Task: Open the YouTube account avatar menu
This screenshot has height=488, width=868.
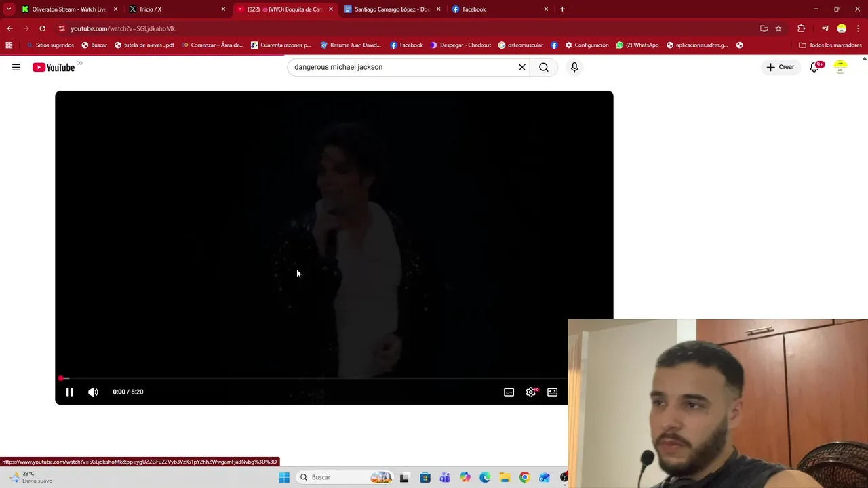Action: [840, 67]
